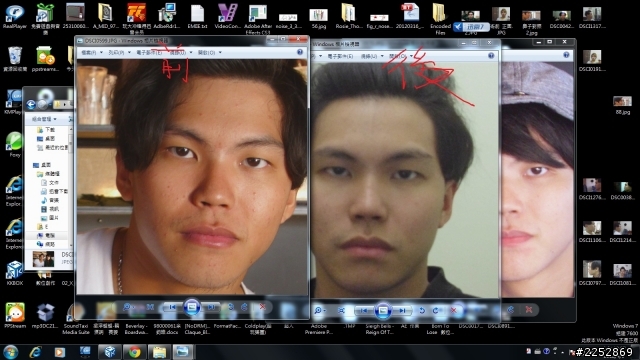Click 電子郵件(E) in middle photo viewer
This screenshot has width=640, height=360.
(x=340, y=56)
